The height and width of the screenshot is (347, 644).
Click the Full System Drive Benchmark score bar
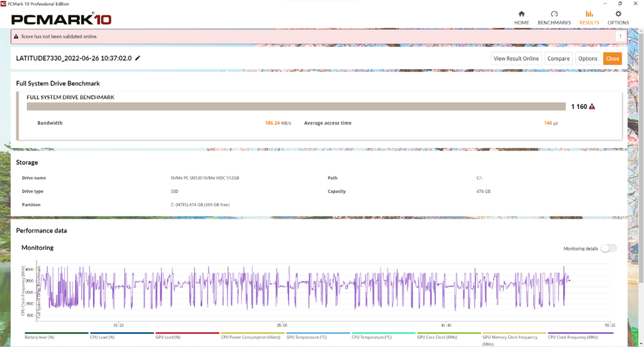tap(296, 106)
